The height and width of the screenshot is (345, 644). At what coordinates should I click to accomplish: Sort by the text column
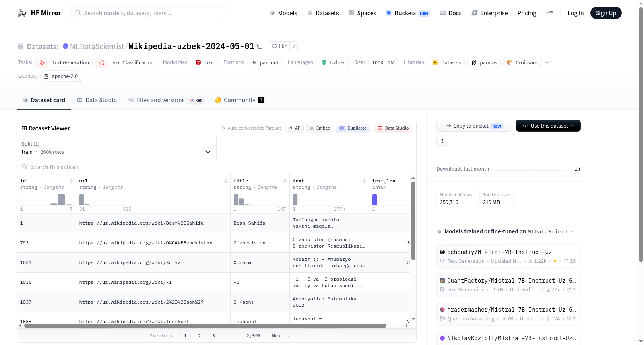[364, 181]
